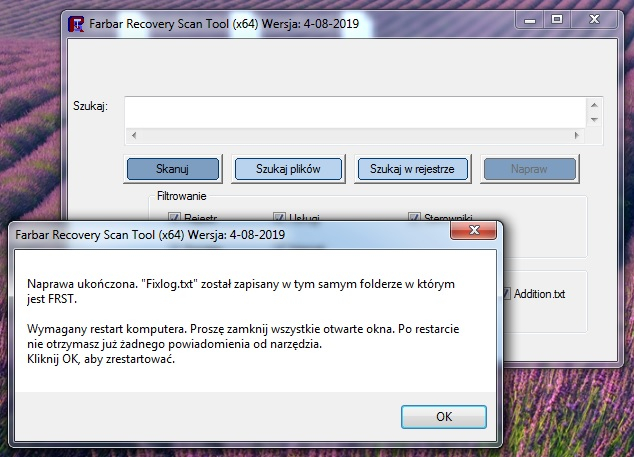Click OK to restart the computer
634x457 pixels.
point(444,417)
